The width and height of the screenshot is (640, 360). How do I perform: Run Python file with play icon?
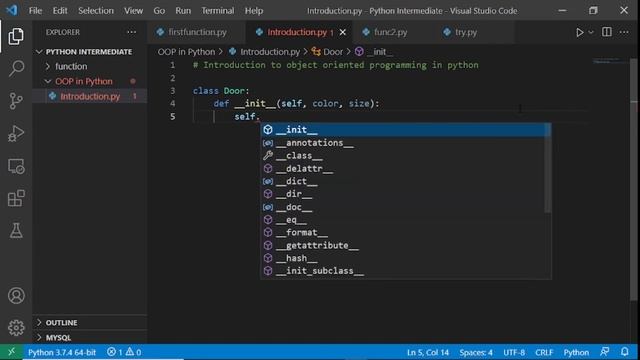(x=579, y=32)
